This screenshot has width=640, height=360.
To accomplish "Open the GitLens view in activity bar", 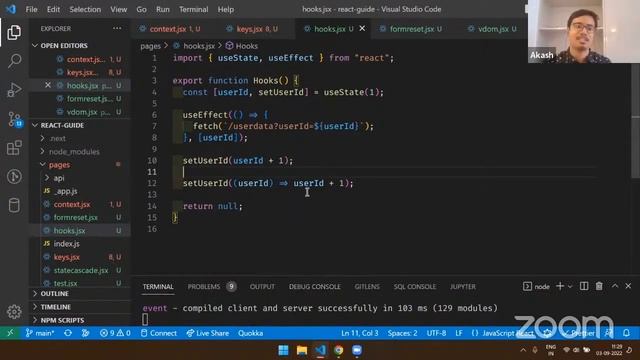I will coord(14,176).
